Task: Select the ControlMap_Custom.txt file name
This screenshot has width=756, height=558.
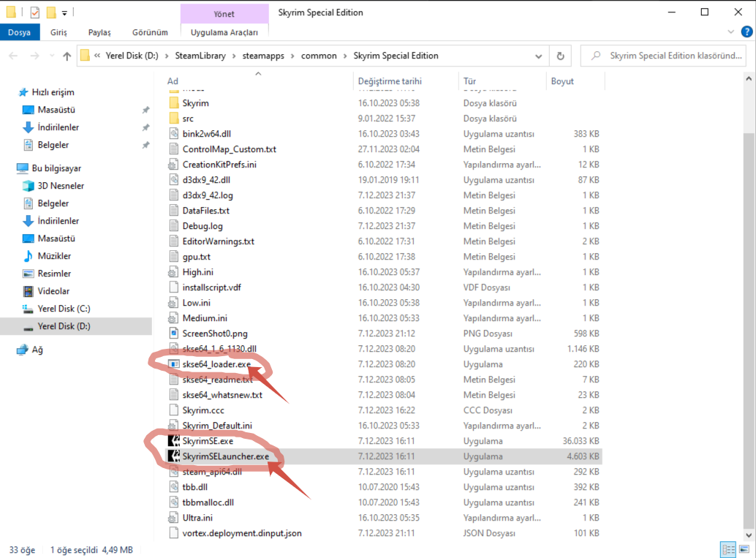Action: (229, 149)
